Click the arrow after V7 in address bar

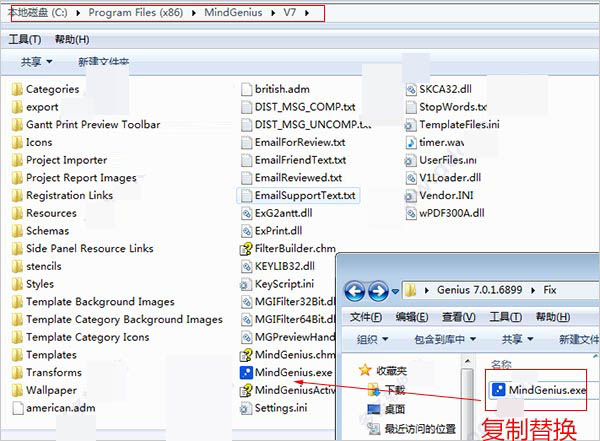click(x=307, y=13)
